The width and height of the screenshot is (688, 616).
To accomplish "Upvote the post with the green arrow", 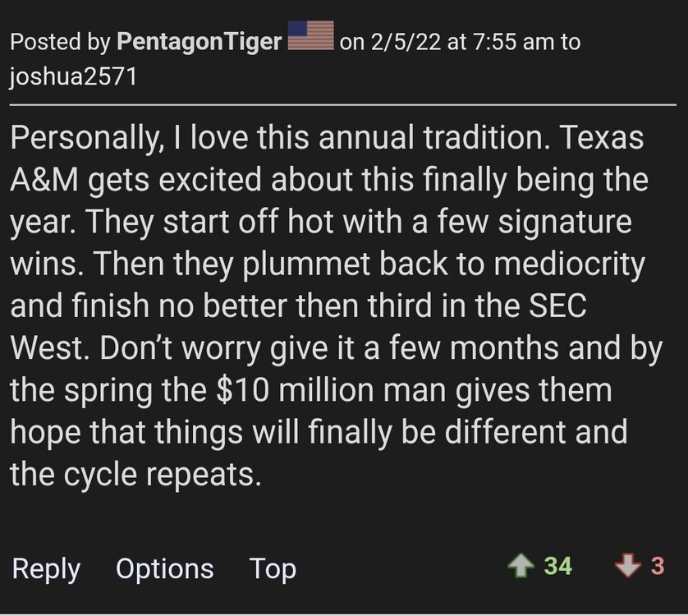I will click(520, 567).
